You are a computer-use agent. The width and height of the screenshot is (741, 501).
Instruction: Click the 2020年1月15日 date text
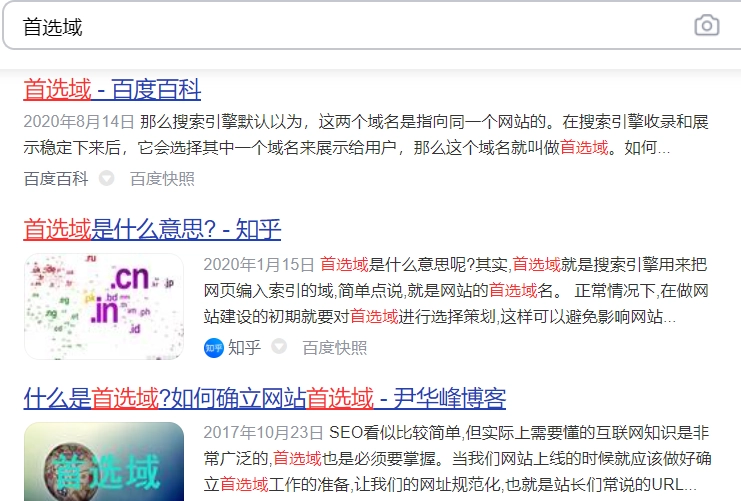(x=258, y=264)
